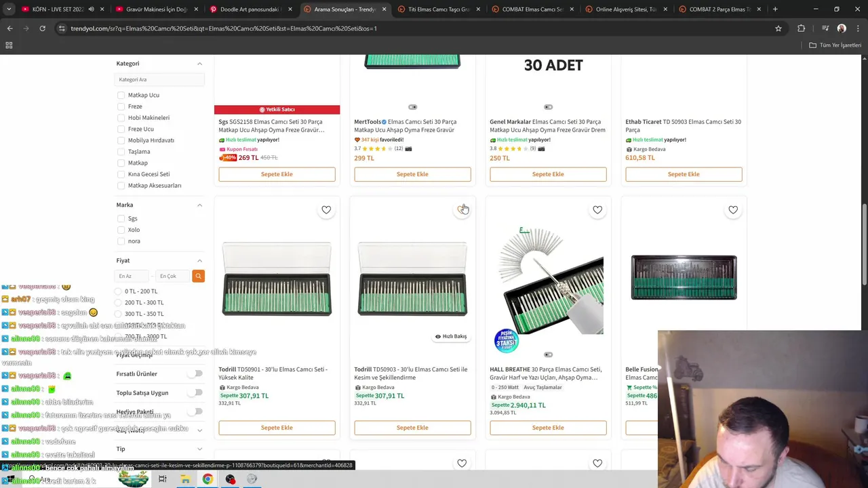
Task: Click the image gallery dots under Genel Markalar product
Action: point(548,107)
